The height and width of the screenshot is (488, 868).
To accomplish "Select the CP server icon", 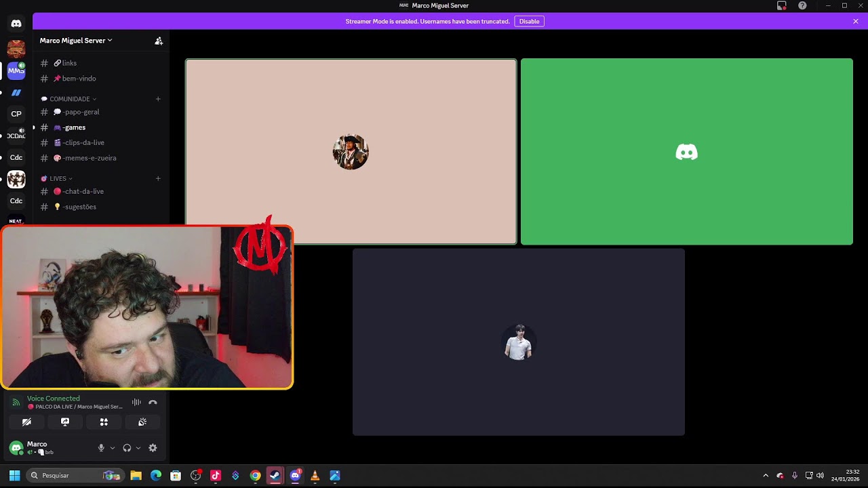I will pos(16,114).
